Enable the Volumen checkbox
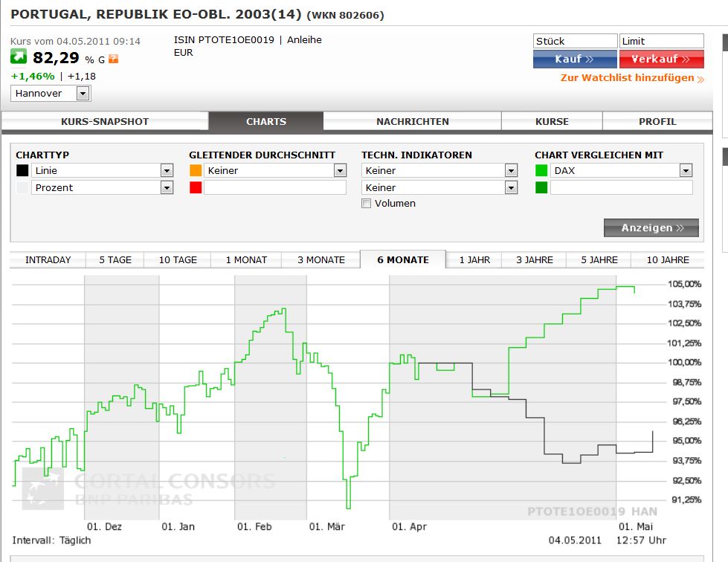Image resolution: width=728 pixels, height=562 pixels. click(x=366, y=204)
